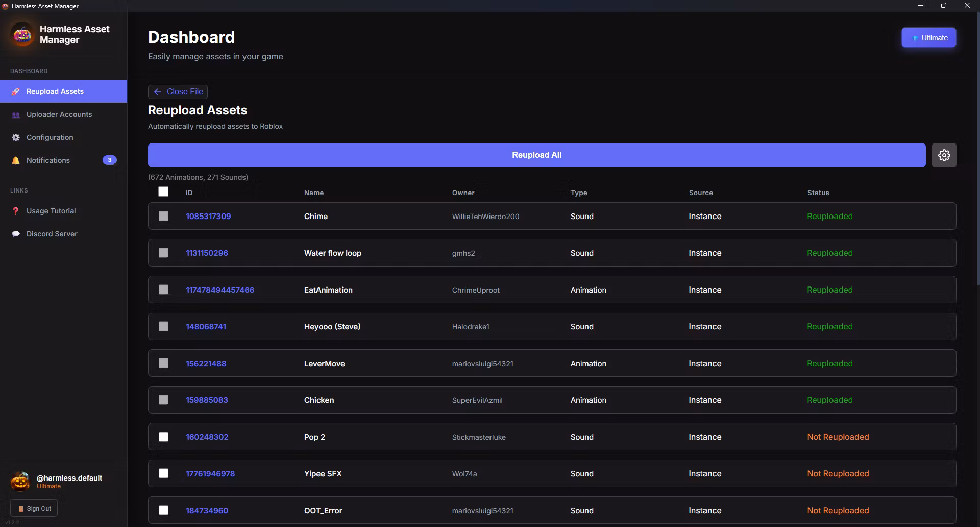Open the Uploader Accounts menu item
Screen dimensions: 980x527
[59, 115]
